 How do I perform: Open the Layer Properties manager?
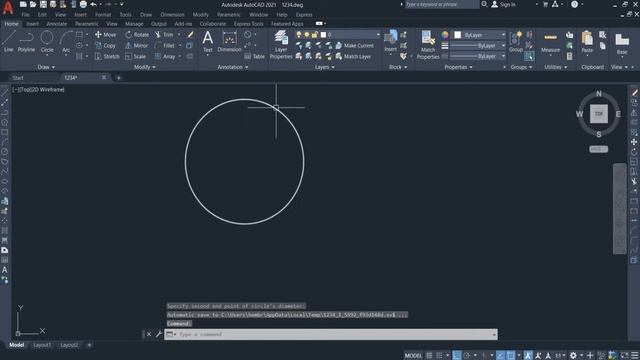pos(281,44)
